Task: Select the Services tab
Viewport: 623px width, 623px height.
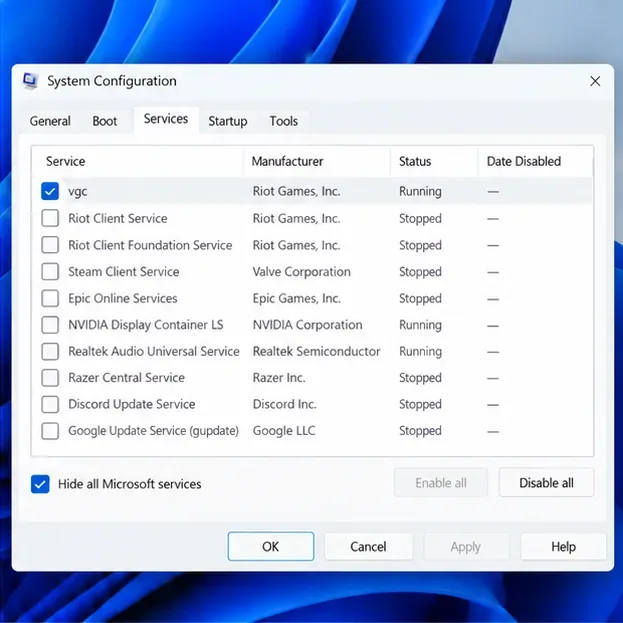Action: pos(166,119)
